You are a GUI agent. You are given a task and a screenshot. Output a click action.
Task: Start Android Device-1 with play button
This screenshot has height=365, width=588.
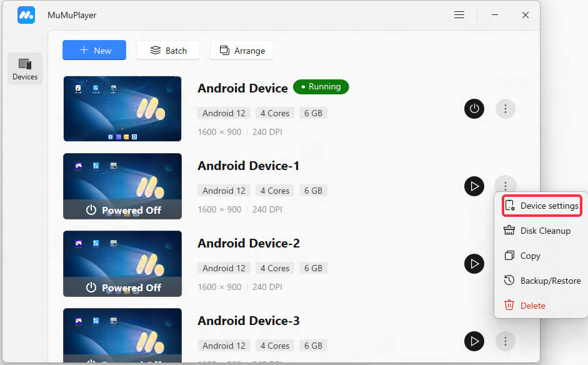click(474, 186)
